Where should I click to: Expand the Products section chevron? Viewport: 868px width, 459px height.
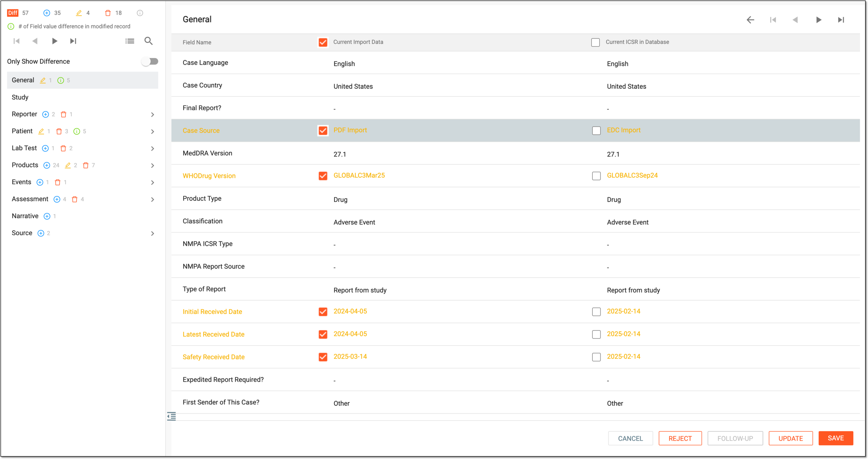[x=152, y=165]
